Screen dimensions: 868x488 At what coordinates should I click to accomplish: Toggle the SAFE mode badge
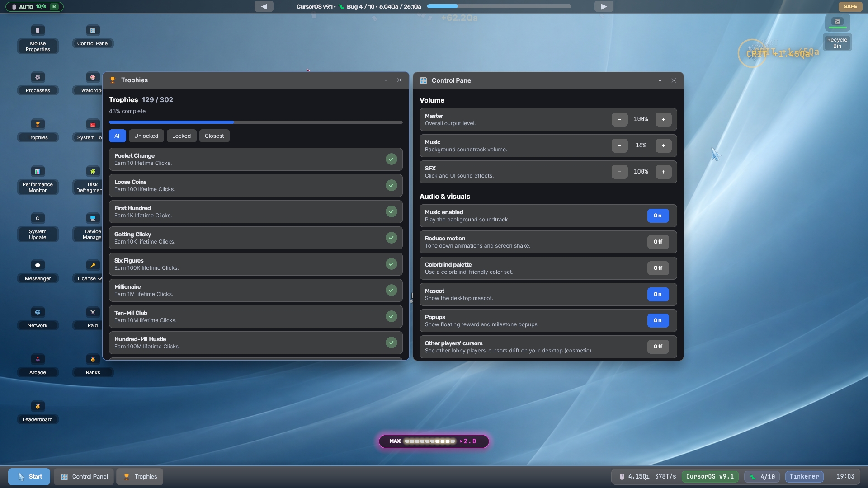[850, 6]
